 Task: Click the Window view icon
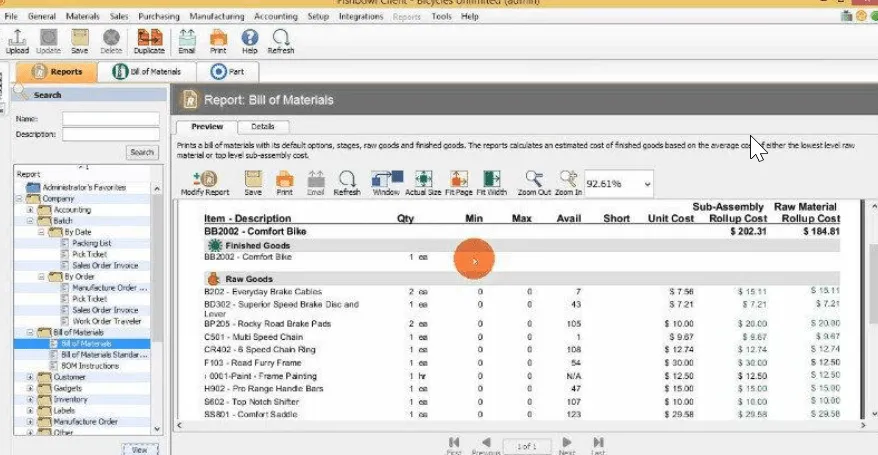[386, 183]
